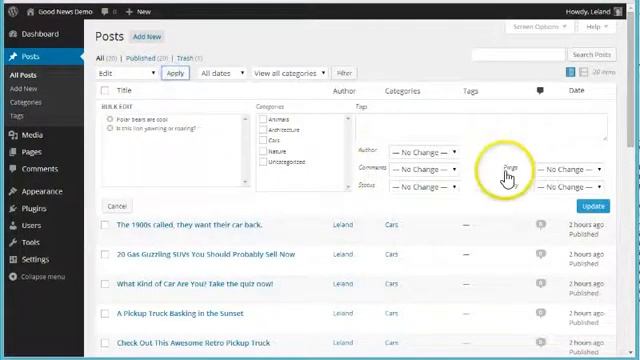
Task: Check the Animals category checkbox
Action: coord(263,119)
